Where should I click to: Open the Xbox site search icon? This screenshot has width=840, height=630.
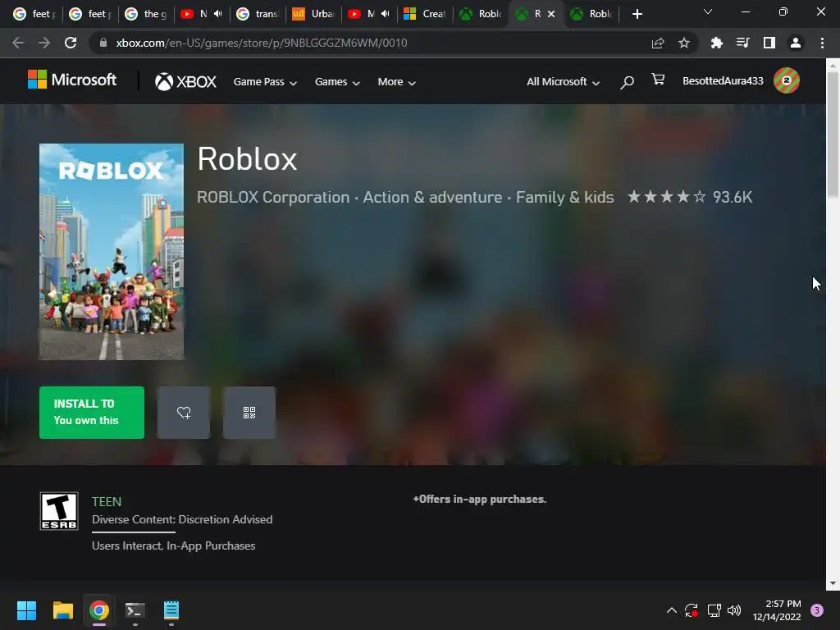[x=627, y=82]
